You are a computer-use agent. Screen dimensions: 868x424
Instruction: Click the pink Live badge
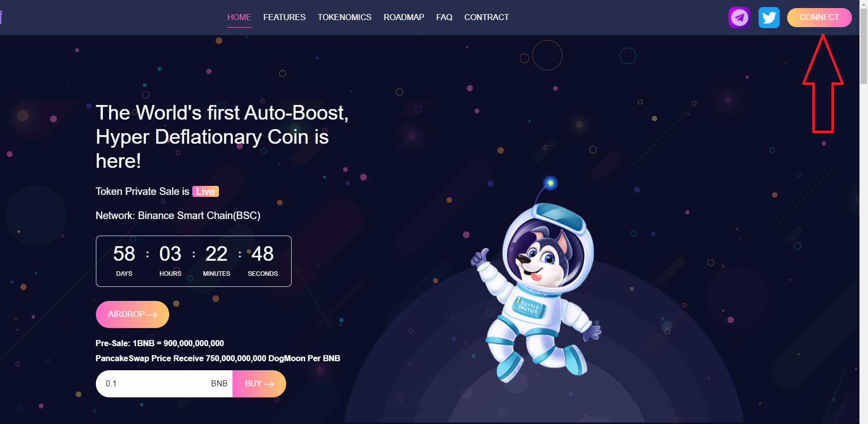click(x=205, y=191)
